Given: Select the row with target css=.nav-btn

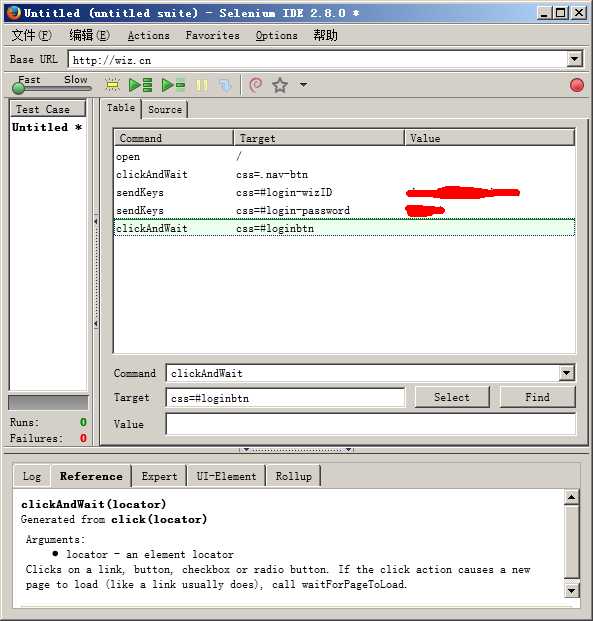Looking at the screenshot, I should (x=344, y=174).
